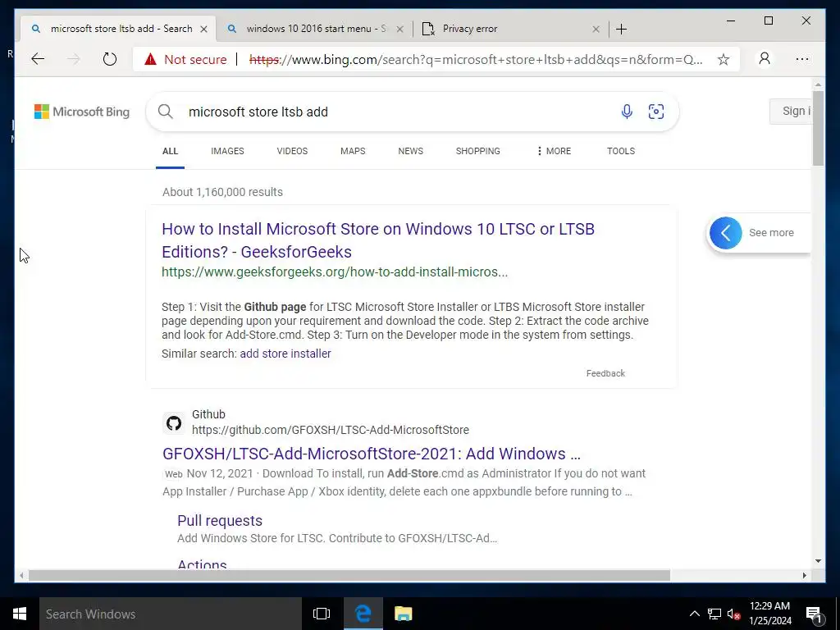Select the SHOPPING search tab

click(x=478, y=151)
